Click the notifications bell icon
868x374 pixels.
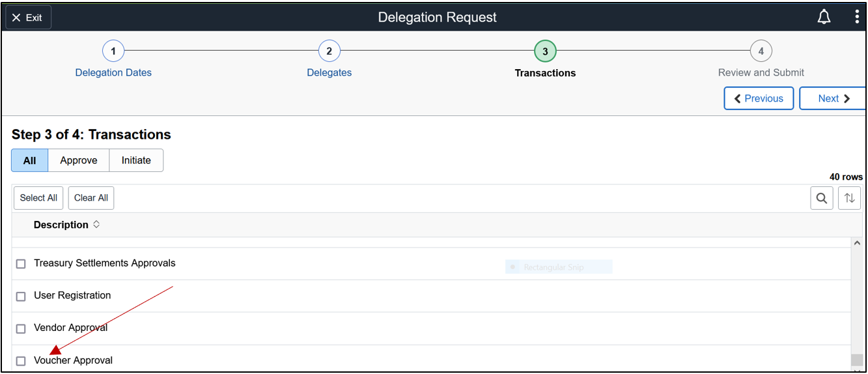pos(824,18)
